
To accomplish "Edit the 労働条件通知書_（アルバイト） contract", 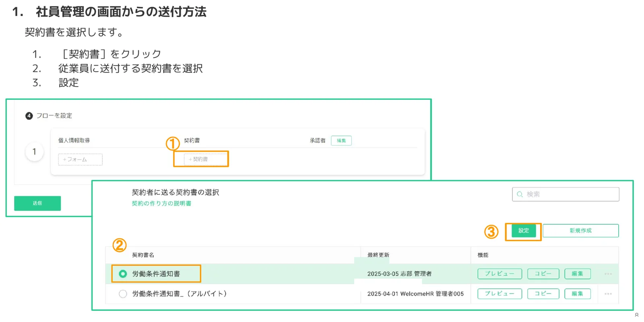I will click(x=577, y=294).
